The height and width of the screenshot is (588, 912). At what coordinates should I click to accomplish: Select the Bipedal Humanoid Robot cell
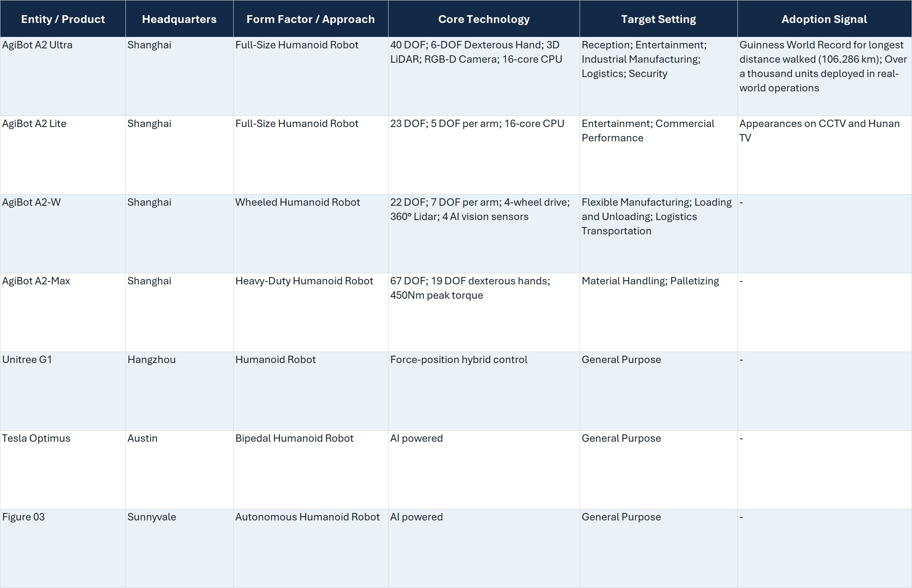point(311,470)
